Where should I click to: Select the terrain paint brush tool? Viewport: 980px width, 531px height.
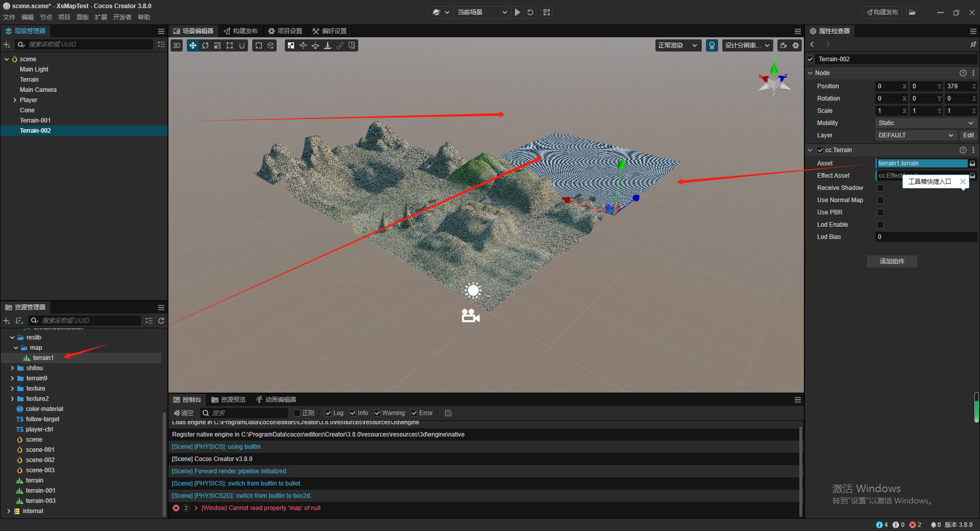click(340, 45)
